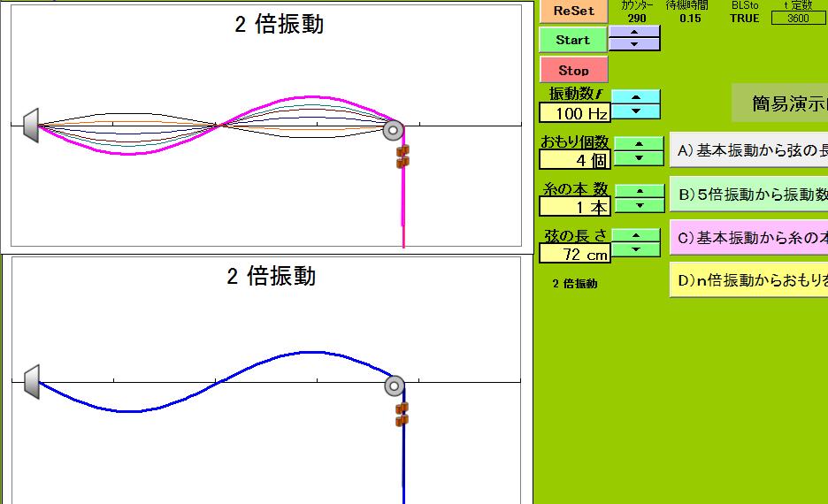
Task: Select the 72 cm string length cell
Action: click(574, 254)
